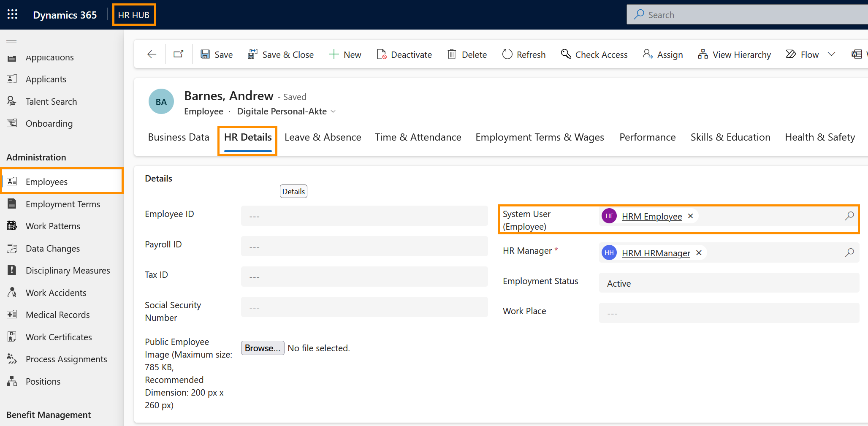Open lookup search for HR Manager field
Viewport: 868px width, 426px height.
pos(849,252)
